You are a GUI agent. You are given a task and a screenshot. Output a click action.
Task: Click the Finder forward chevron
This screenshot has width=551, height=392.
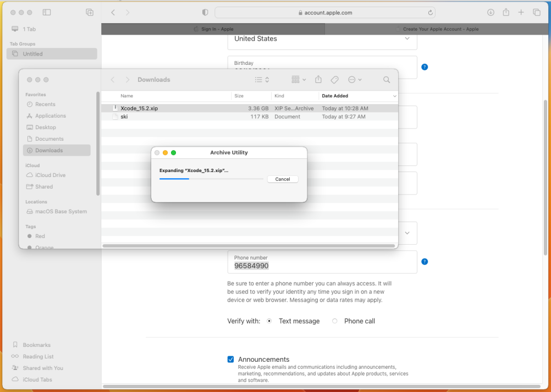128,80
